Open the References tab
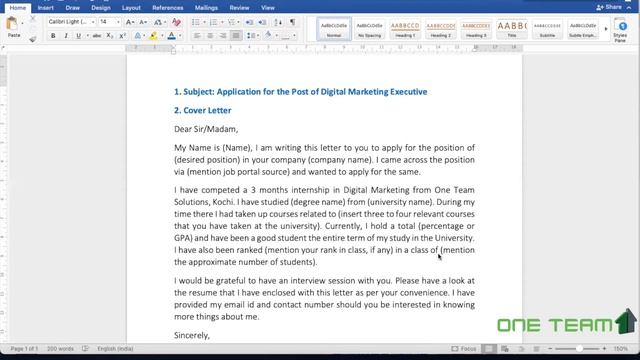640x360 pixels. coord(167,8)
